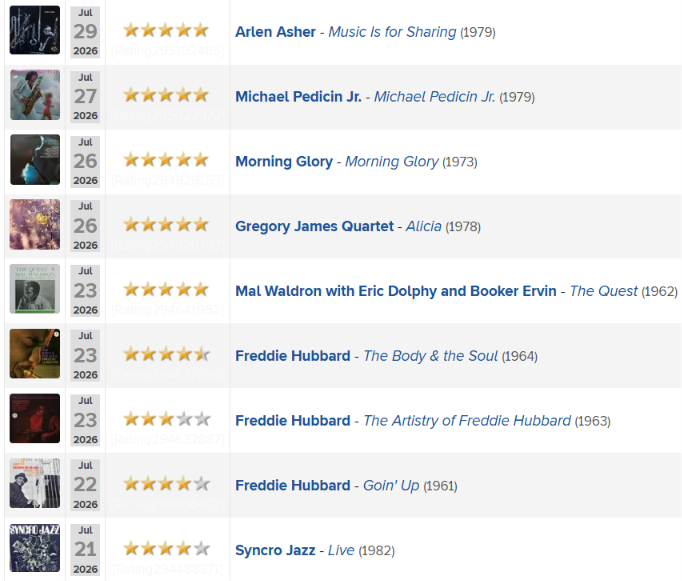Open Mal Waldron with Eric Dolphy and Booker Ervin link
The height and width of the screenshot is (581, 682).
coord(396,291)
